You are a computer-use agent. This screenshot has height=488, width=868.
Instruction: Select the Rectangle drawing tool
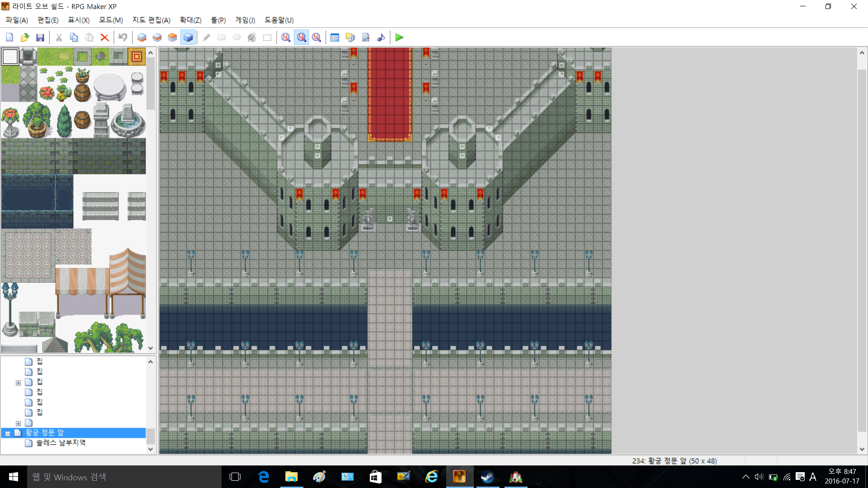222,38
